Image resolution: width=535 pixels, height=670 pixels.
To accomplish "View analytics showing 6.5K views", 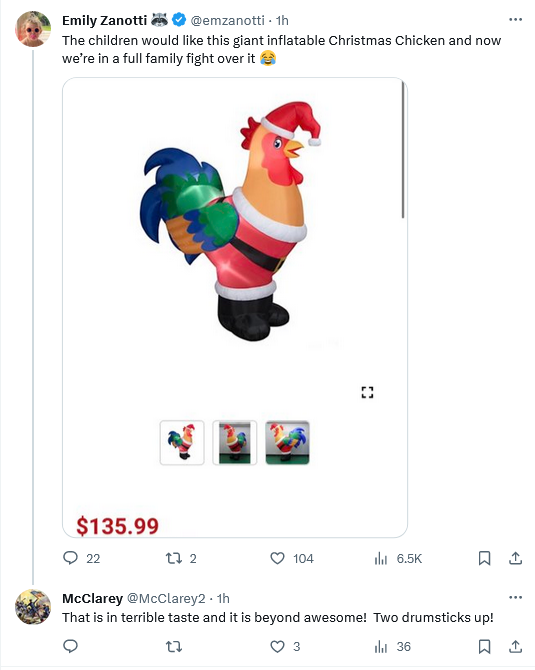I will [398, 558].
